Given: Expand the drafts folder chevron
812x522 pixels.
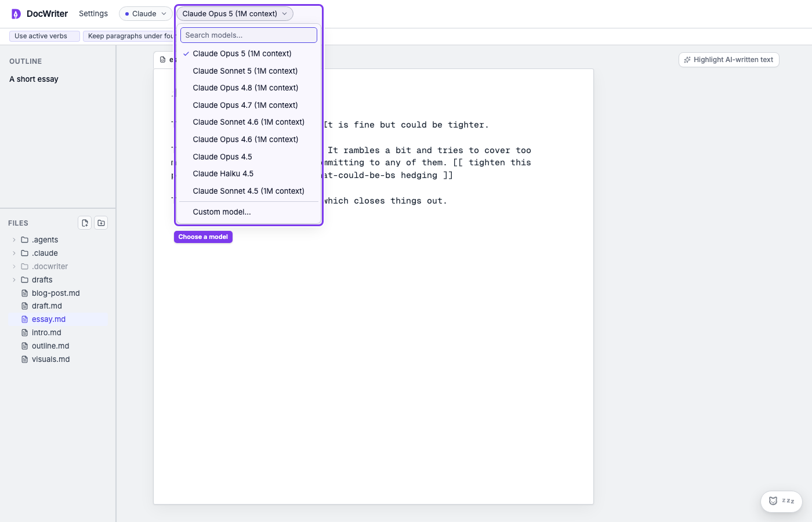Looking at the screenshot, I should [14, 280].
